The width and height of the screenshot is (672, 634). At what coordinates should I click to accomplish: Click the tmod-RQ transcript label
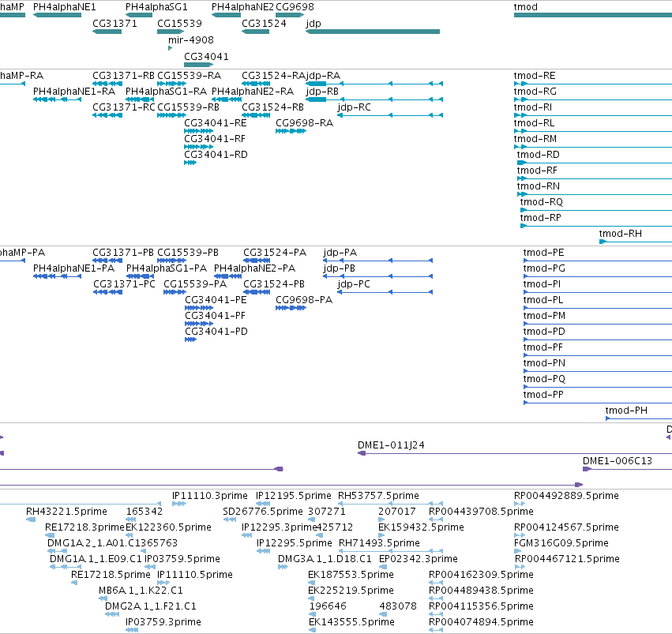click(542, 202)
